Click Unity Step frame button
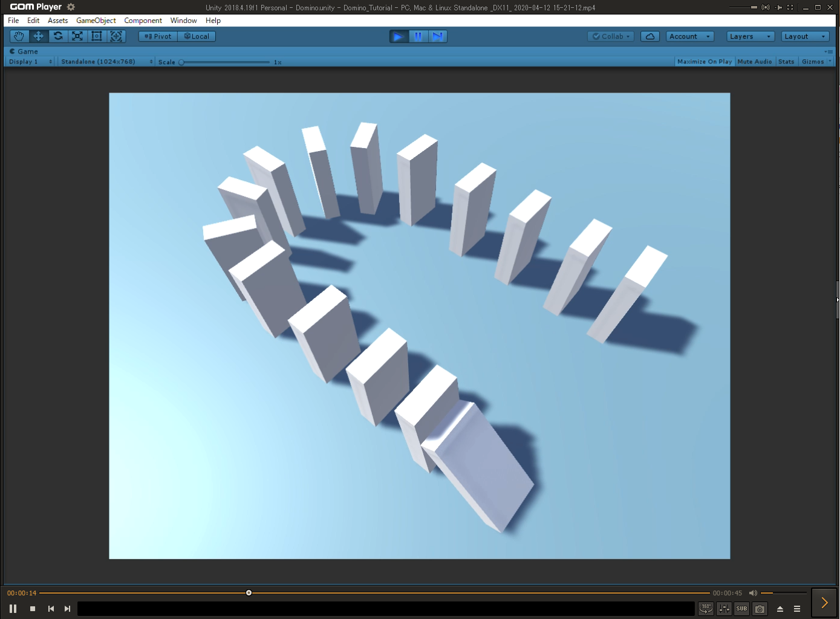 point(438,36)
